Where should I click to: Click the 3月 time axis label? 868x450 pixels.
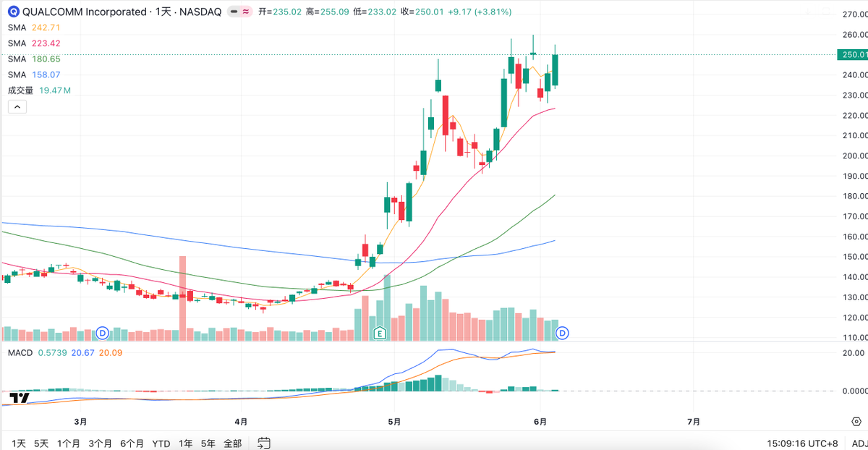coord(80,420)
